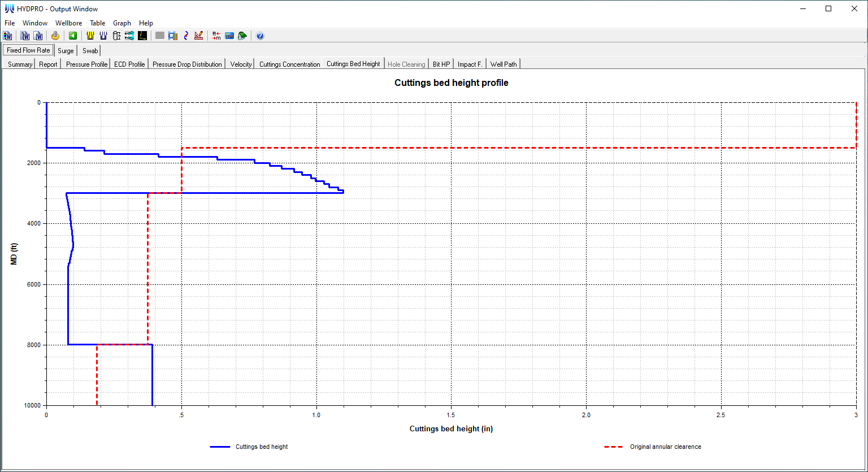868x472 pixels.
Task: Click the black well path icon
Action: tap(142, 36)
